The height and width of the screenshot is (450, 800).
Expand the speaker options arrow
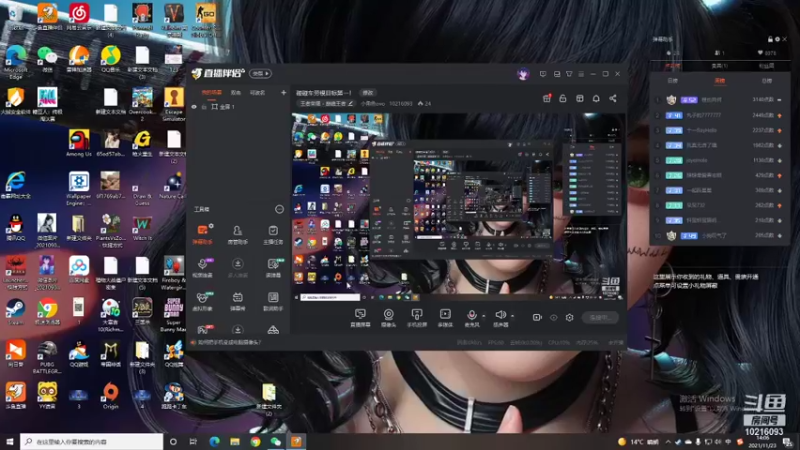512,316
